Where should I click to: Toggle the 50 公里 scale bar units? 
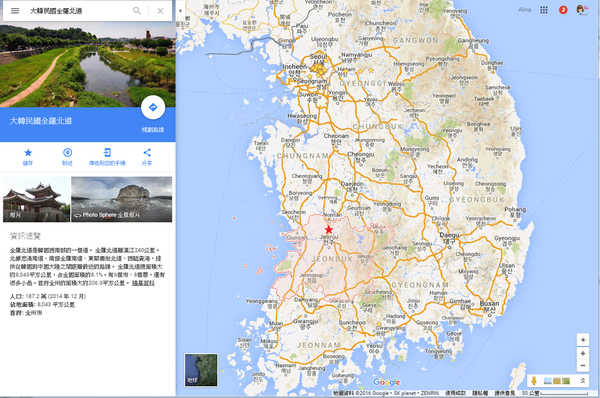[555, 393]
